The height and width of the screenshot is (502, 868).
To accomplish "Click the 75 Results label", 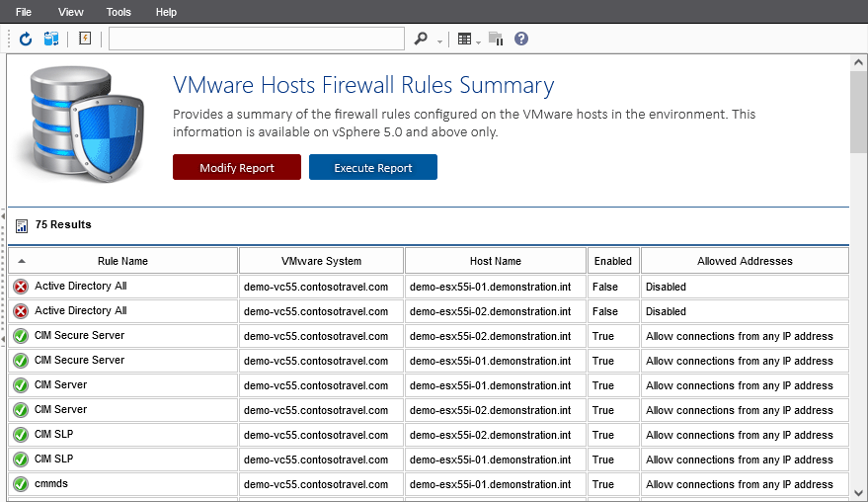I will pos(63,224).
